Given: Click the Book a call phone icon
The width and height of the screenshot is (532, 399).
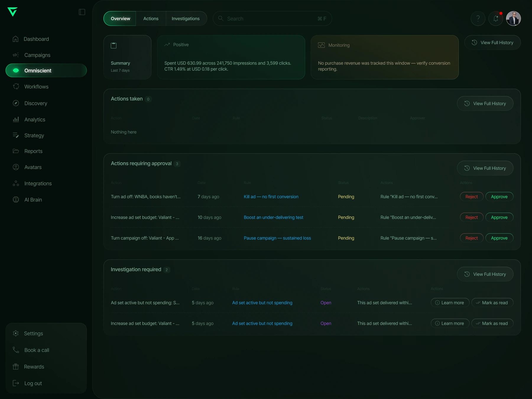Looking at the screenshot, I should [x=16, y=350].
